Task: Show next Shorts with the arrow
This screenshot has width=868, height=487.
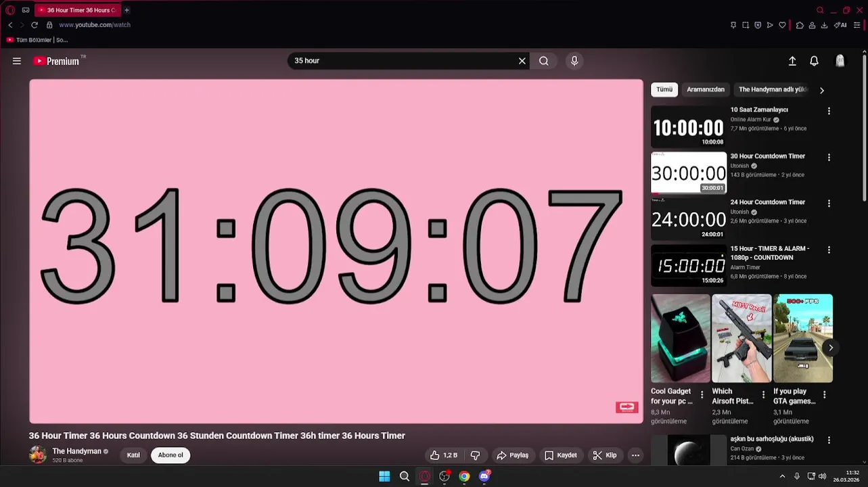Action: tap(831, 348)
